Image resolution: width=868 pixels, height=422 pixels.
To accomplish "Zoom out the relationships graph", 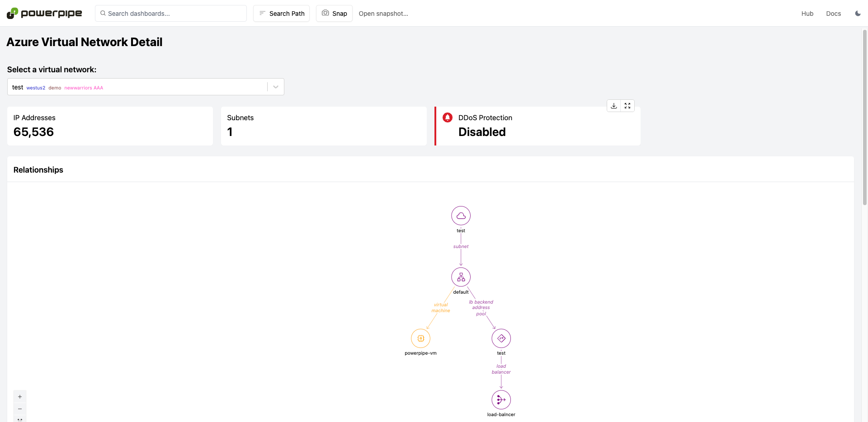I will click(20, 409).
